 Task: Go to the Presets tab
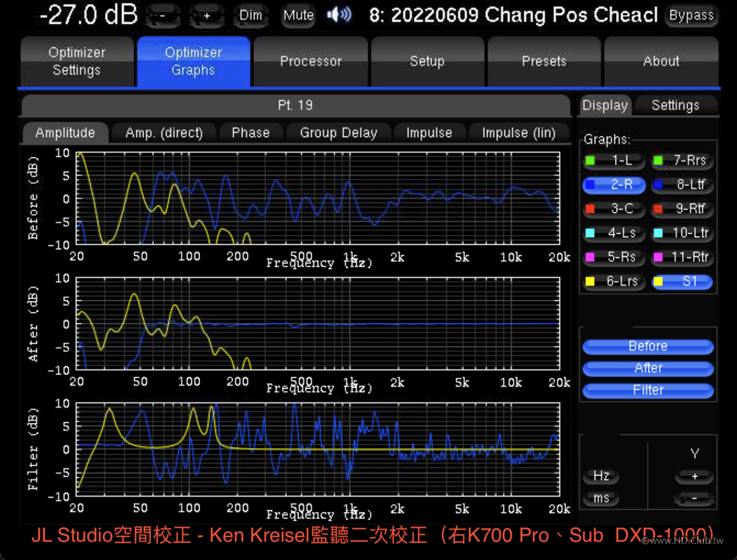pos(544,61)
